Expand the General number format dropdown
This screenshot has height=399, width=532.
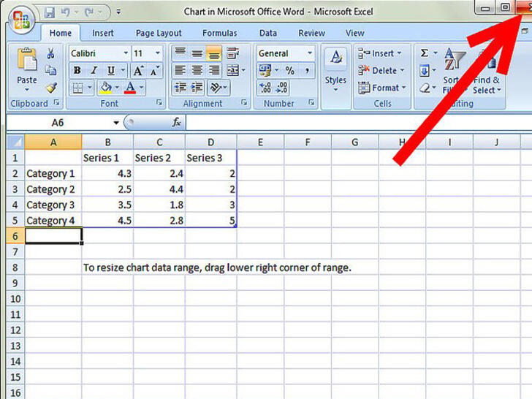[310, 53]
